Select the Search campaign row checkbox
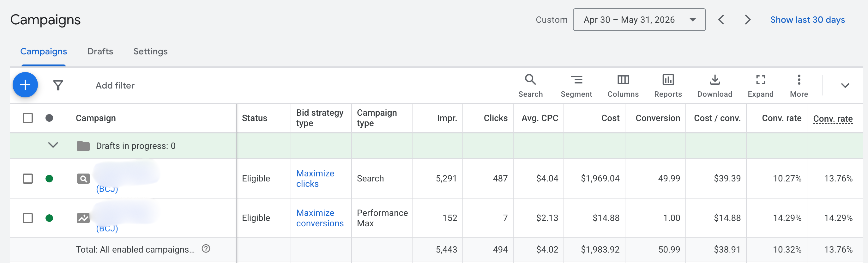The width and height of the screenshot is (868, 263). coord(27,178)
